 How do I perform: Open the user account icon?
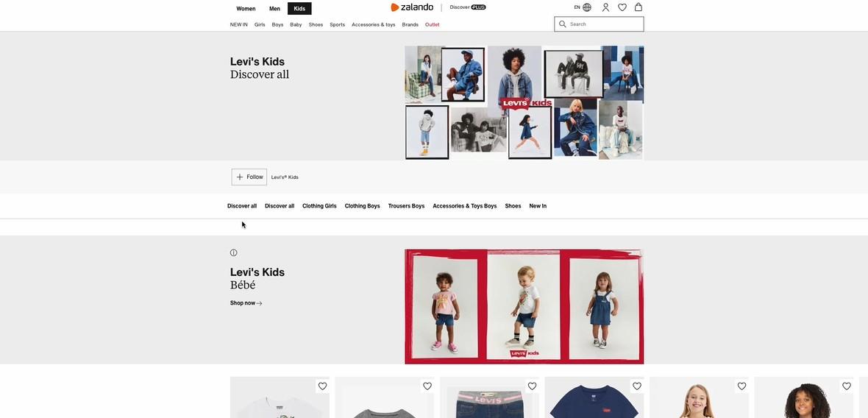(605, 7)
